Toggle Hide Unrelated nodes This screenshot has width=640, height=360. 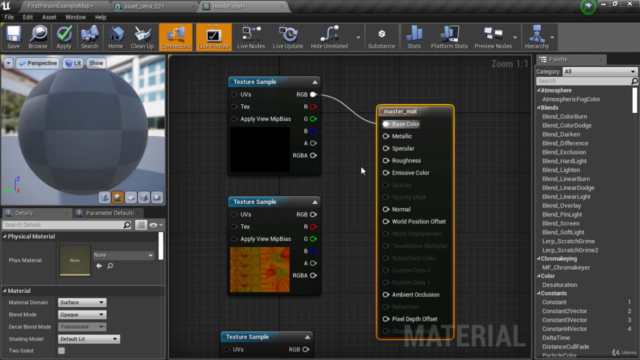click(x=329, y=37)
